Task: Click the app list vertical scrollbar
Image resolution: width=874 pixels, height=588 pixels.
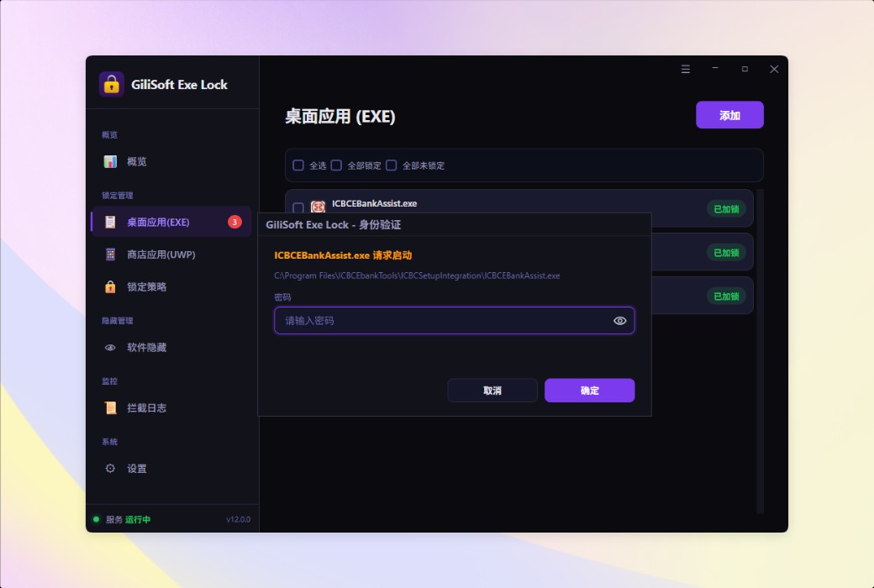Action: point(760,351)
